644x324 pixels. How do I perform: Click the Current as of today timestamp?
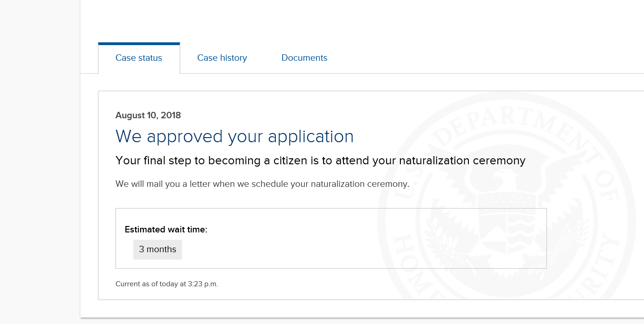[166, 284]
